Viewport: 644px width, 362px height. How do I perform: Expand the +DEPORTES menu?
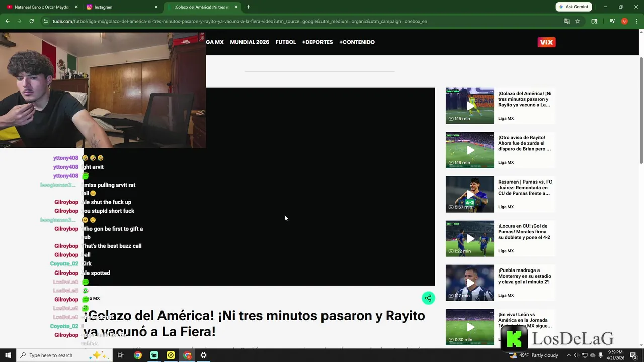coord(317,42)
